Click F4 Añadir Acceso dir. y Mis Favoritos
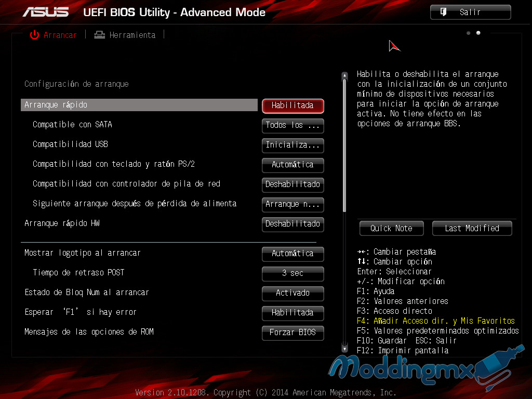This screenshot has height=399, width=532. [x=436, y=321]
